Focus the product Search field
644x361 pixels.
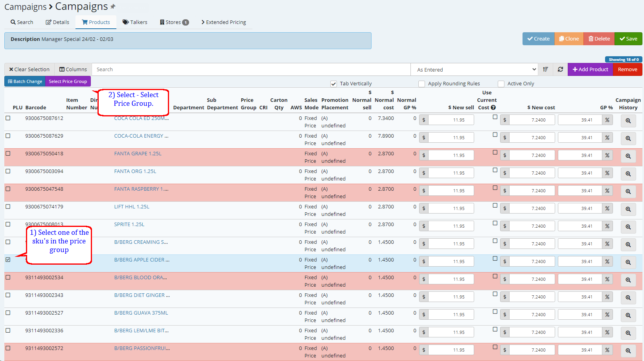pyautogui.click(x=251, y=69)
